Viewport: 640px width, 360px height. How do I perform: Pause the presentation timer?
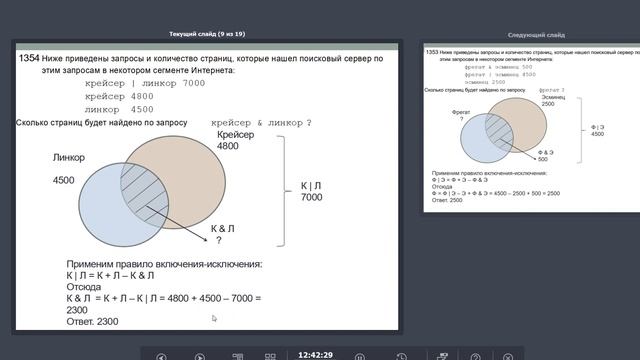point(360,357)
